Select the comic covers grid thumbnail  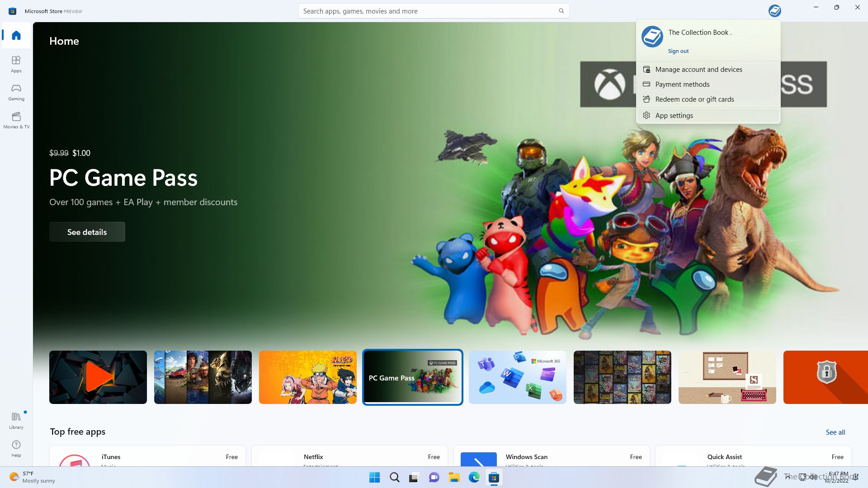coord(623,377)
